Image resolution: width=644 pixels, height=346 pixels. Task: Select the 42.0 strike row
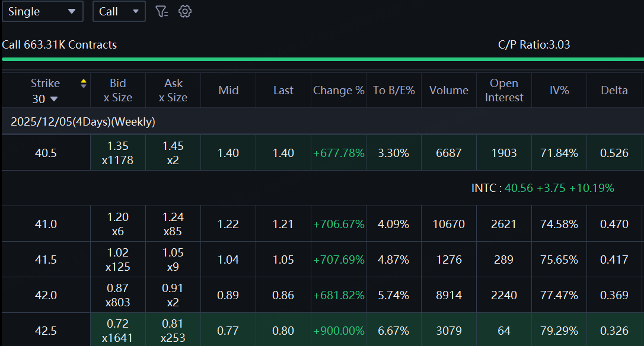(x=46, y=295)
